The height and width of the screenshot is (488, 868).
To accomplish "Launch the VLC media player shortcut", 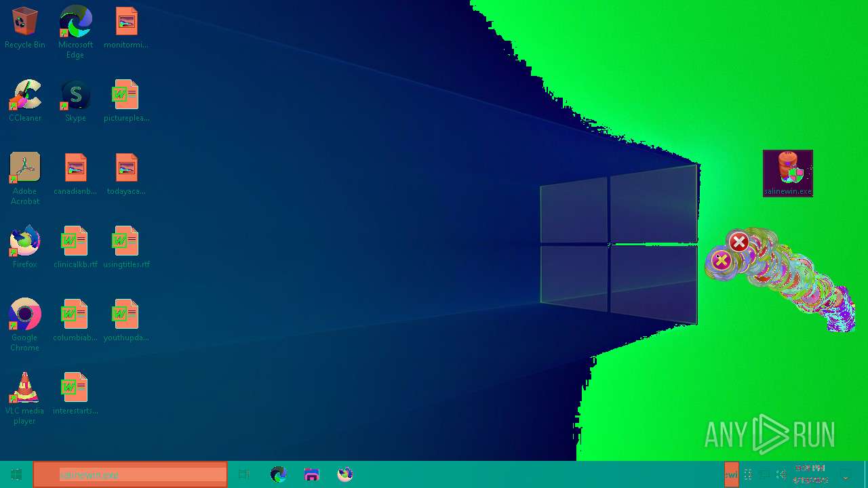I will pos(25,399).
